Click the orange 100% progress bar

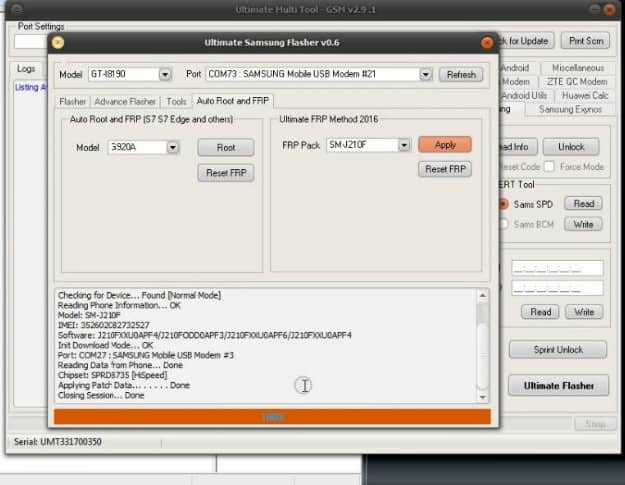tap(273, 417)
